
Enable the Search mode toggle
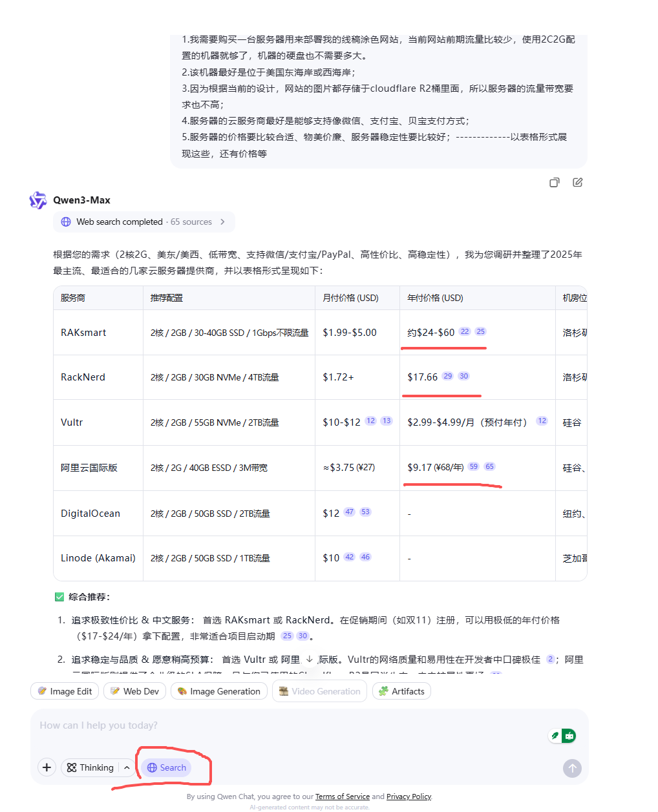(166, 767)
